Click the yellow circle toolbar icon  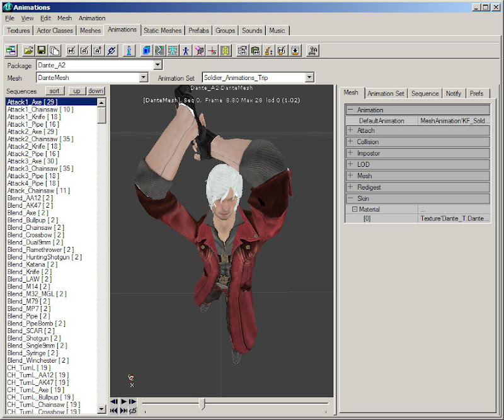tap(225, 50)
